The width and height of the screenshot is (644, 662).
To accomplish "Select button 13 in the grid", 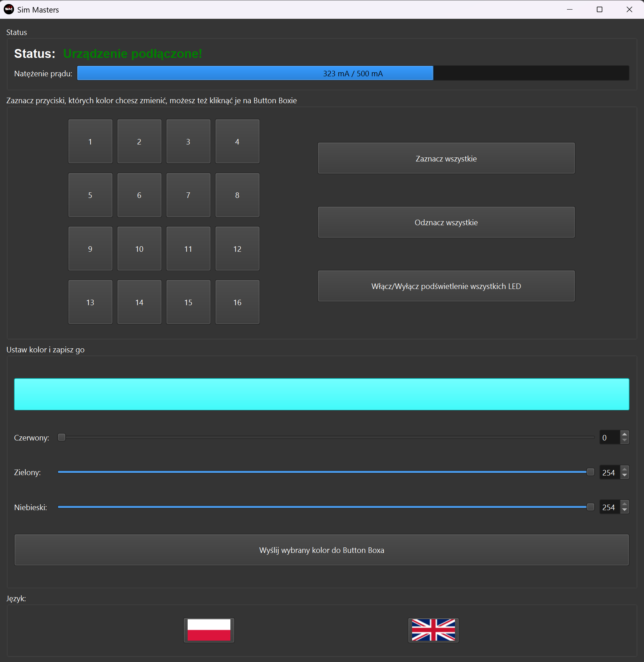I will coord(90,303).
